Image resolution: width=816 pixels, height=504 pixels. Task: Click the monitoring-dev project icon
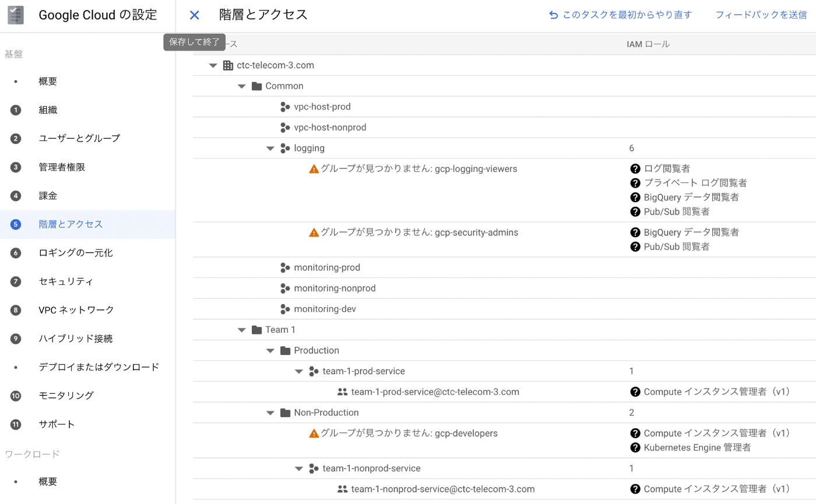(x=285, y=309)
